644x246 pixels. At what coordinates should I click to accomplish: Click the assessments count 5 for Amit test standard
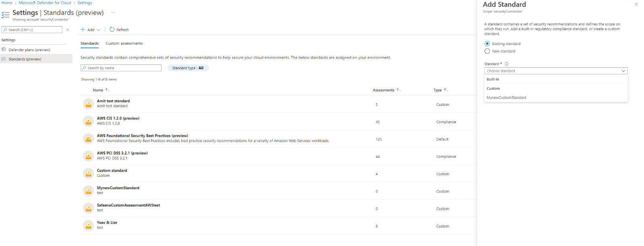(x=377, y=105)
